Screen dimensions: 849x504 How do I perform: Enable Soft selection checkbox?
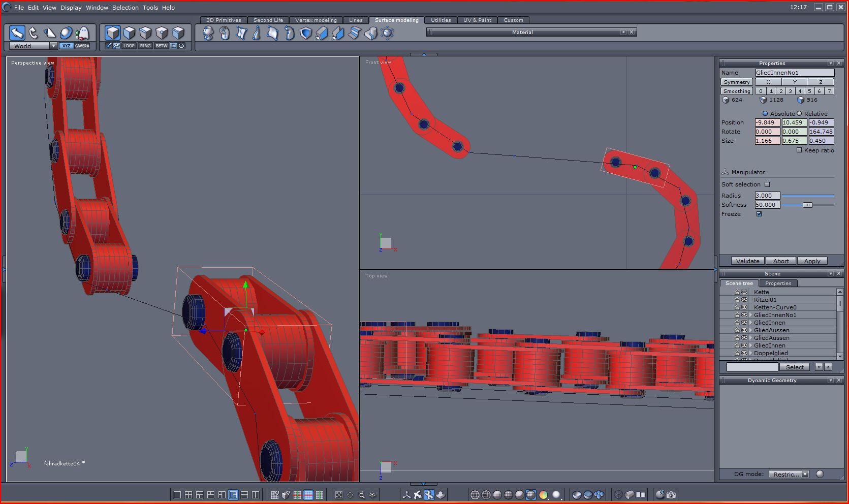[x=767, y=184]
